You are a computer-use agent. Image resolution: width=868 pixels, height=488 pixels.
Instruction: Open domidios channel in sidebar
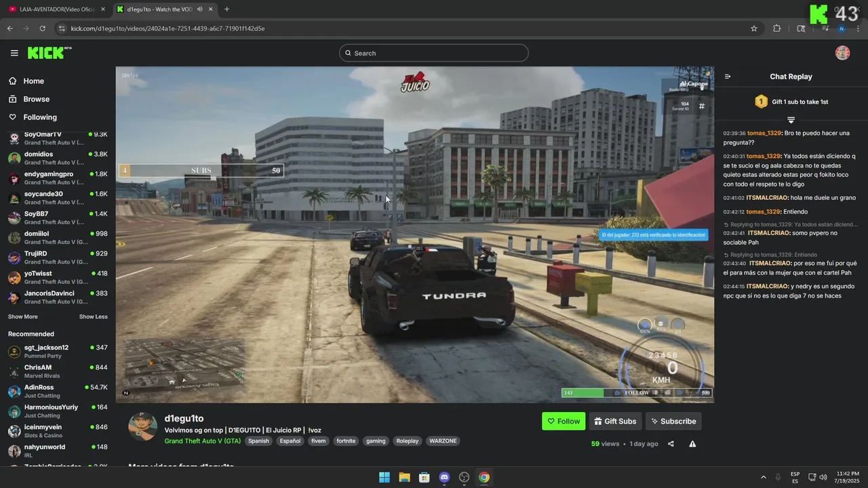58,158
